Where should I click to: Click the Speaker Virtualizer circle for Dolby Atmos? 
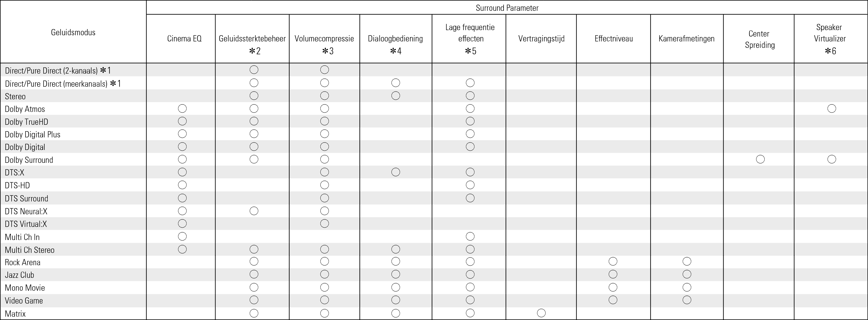pos(832,108)
